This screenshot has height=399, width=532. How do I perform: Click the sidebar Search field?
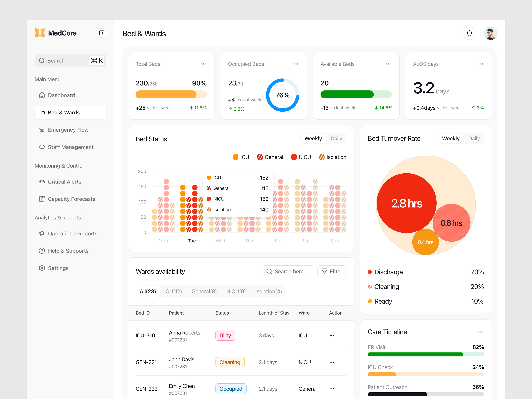click(x=70, y=61)
